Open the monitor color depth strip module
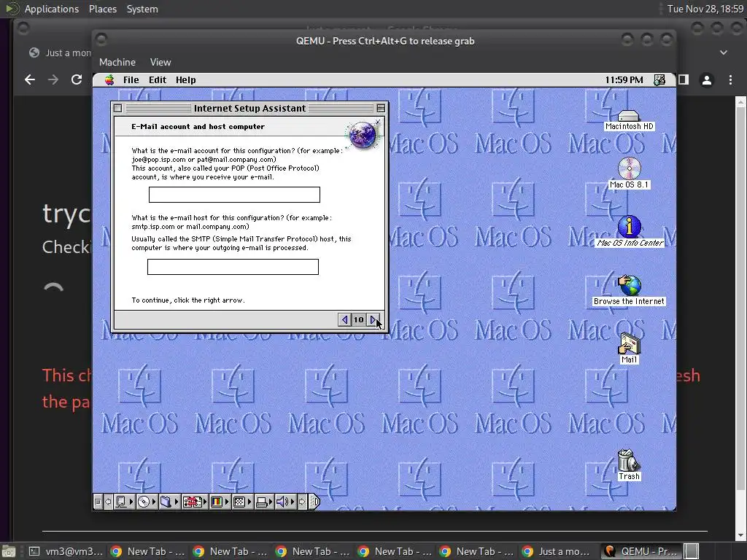 pyautogui.click(x=220, y=502)
